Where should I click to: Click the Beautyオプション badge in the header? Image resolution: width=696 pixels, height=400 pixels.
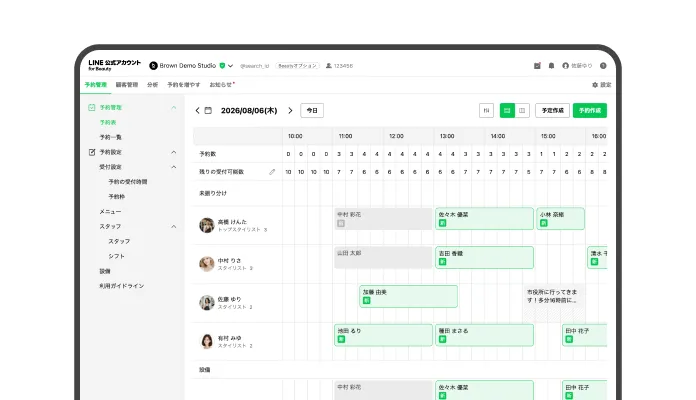[x=297, y=66]
